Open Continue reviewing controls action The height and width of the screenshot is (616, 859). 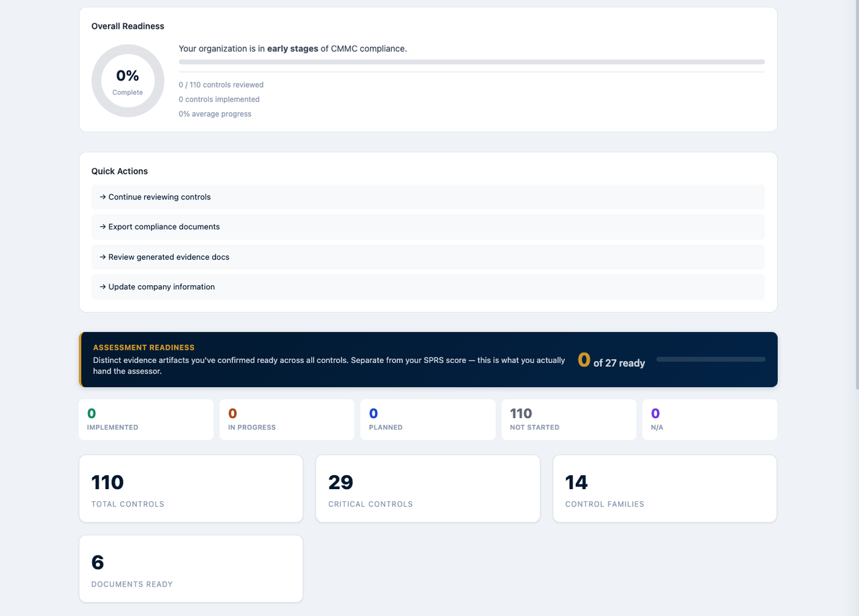pyautogui.click(x=428, y=197)
